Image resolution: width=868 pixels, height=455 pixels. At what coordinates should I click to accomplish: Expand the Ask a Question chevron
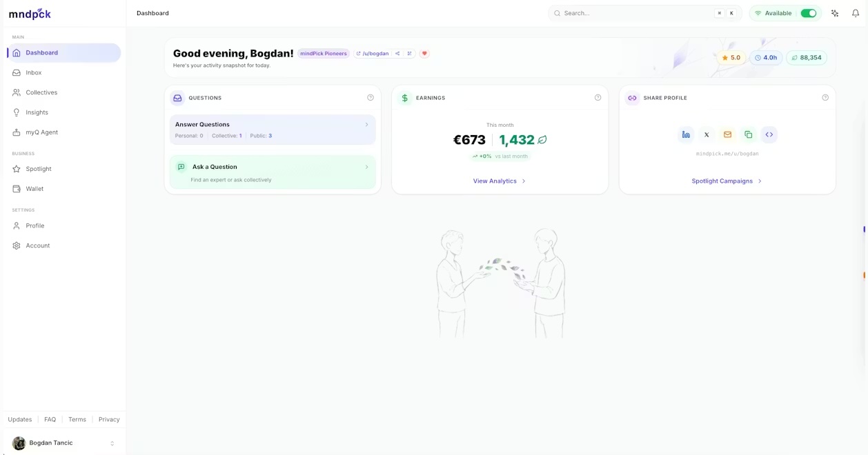point(366,167)
